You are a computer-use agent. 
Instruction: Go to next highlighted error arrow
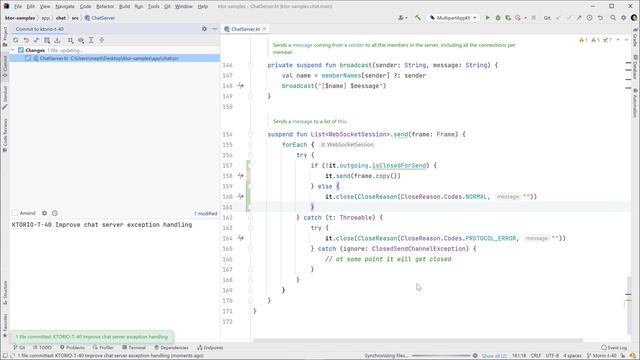coord(626,40)
